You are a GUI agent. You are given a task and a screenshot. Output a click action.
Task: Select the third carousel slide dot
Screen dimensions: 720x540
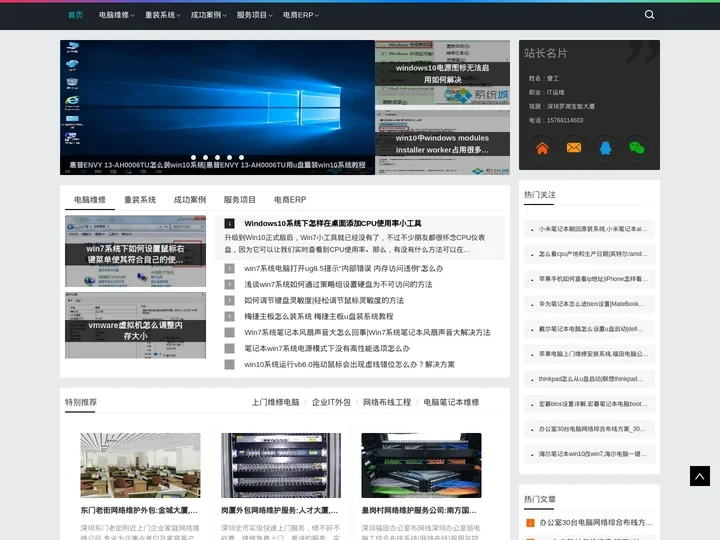click(217, 158)
